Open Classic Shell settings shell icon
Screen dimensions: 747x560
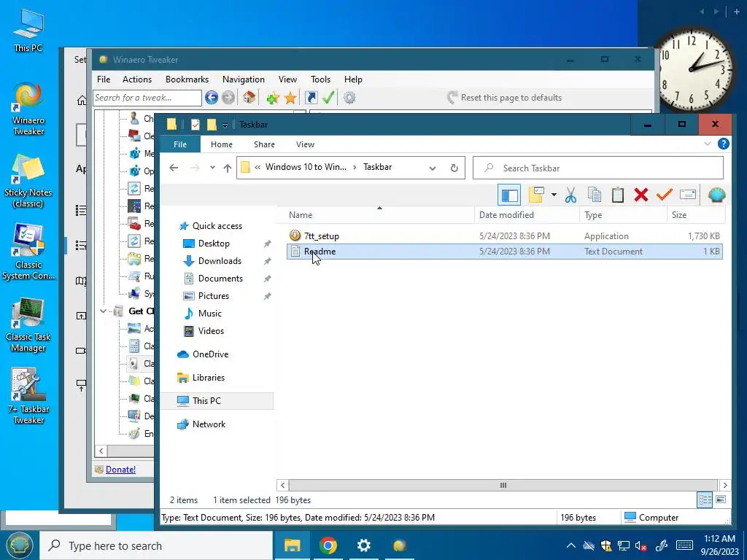pos(716,195)
